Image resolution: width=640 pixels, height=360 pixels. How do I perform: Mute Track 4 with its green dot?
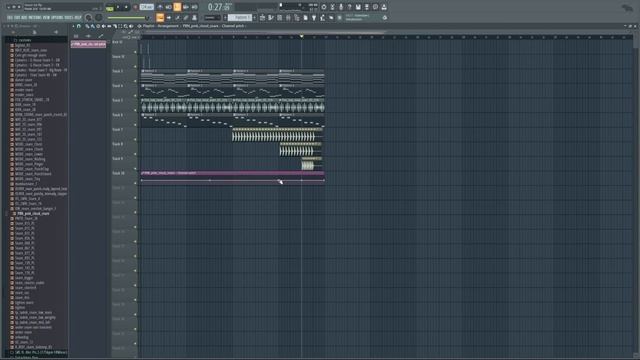(135, 96)
